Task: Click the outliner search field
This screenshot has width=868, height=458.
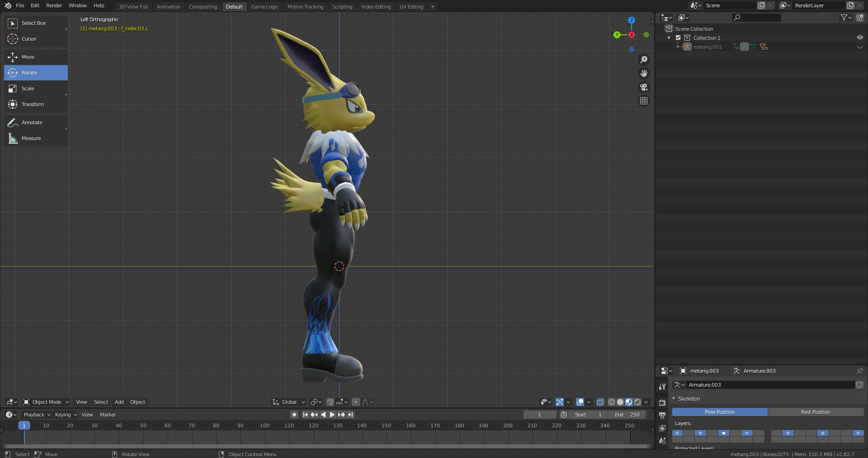Action: coord(756,18)
